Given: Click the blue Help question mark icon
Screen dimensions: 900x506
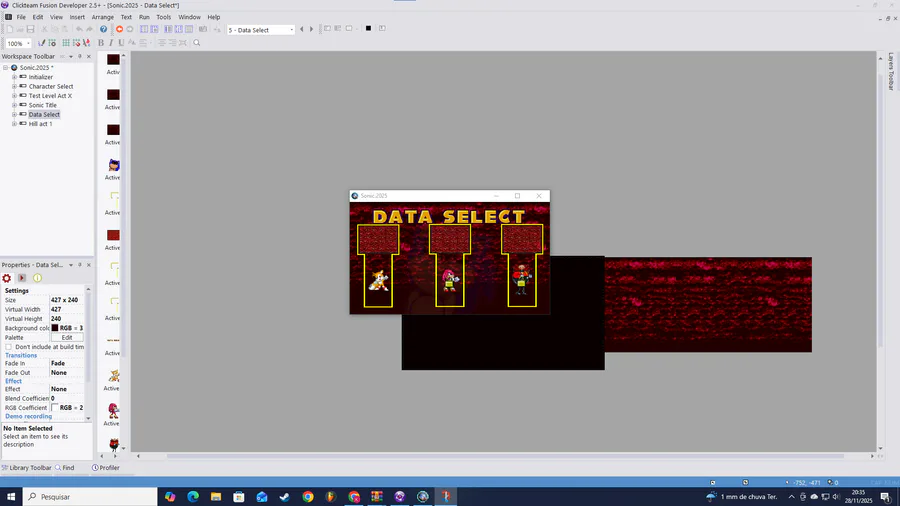Looking at the screenshot, I should coord(103,29).
